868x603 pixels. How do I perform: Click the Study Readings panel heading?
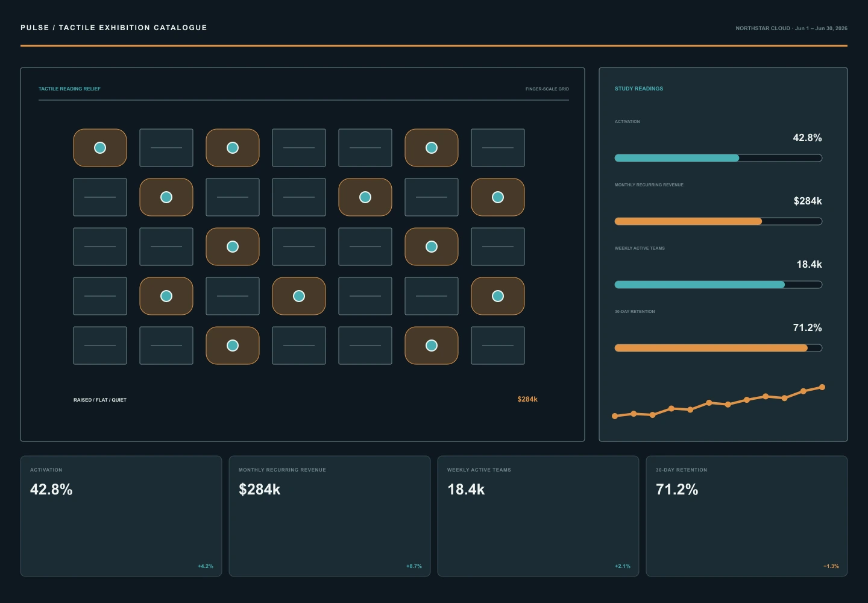[639, 89]
